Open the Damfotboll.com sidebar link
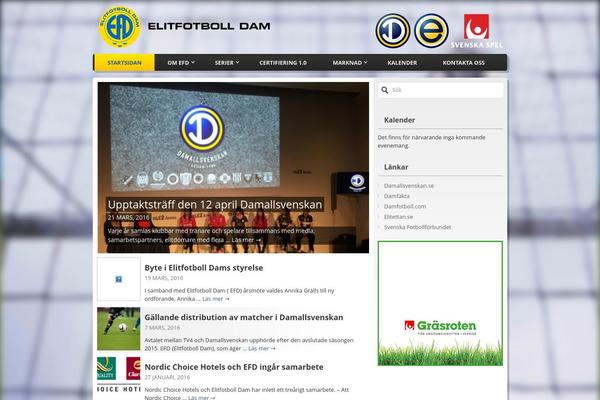Viewport: 600px width, 400px height. (x=405, y=206)
